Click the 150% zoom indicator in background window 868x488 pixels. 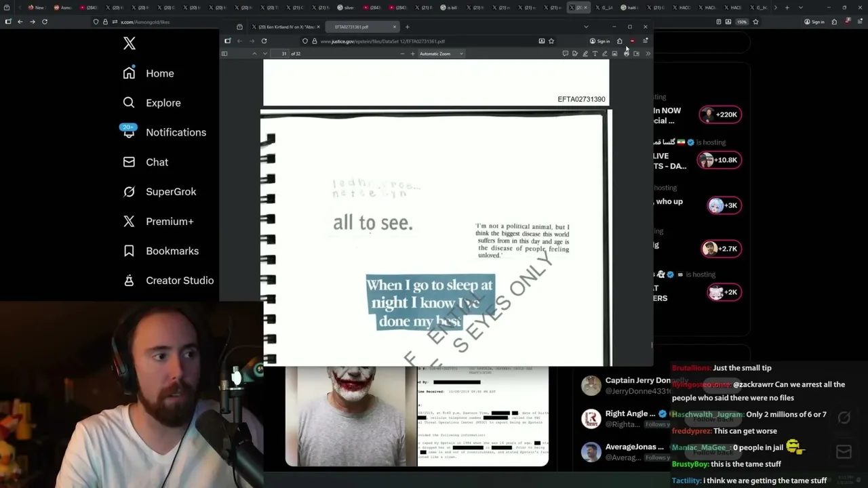[x=743, y=22]
